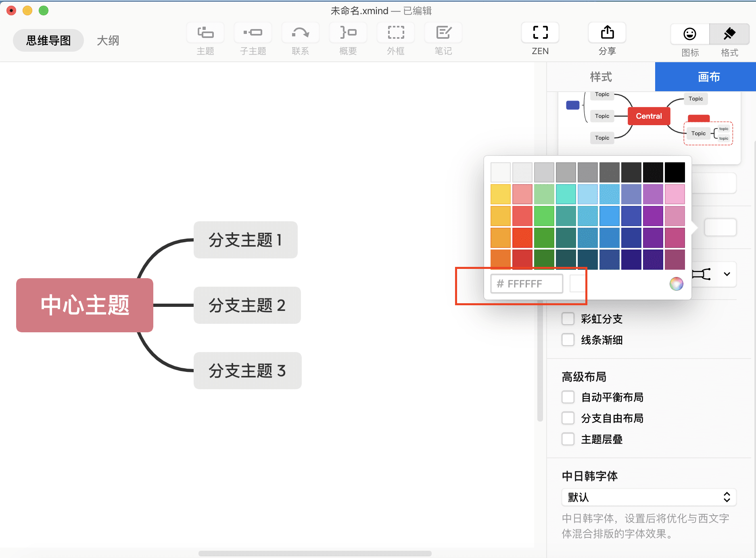The width and height of the screenshot is (756, 558).
Task: Click the window title 未命名.xmind
Action: pyautogui.click(x=359, y=10)
